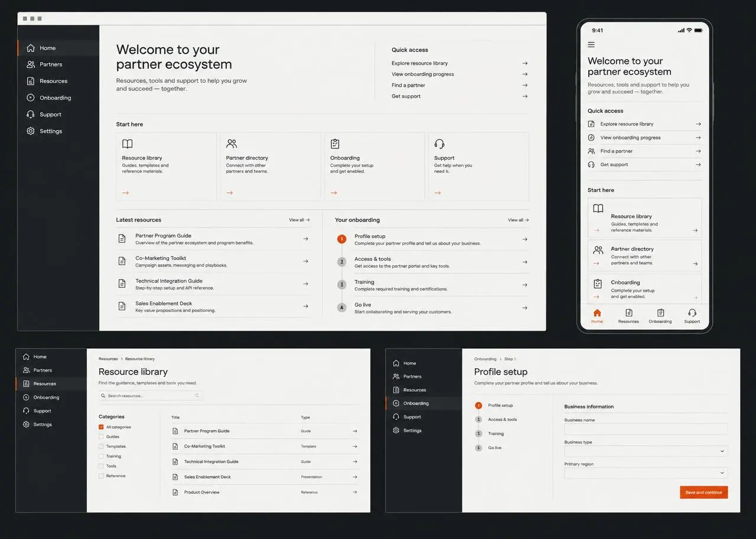The image size is (756, 539).
Task: Open the Business type dropdown
Action: click(646, 451)
